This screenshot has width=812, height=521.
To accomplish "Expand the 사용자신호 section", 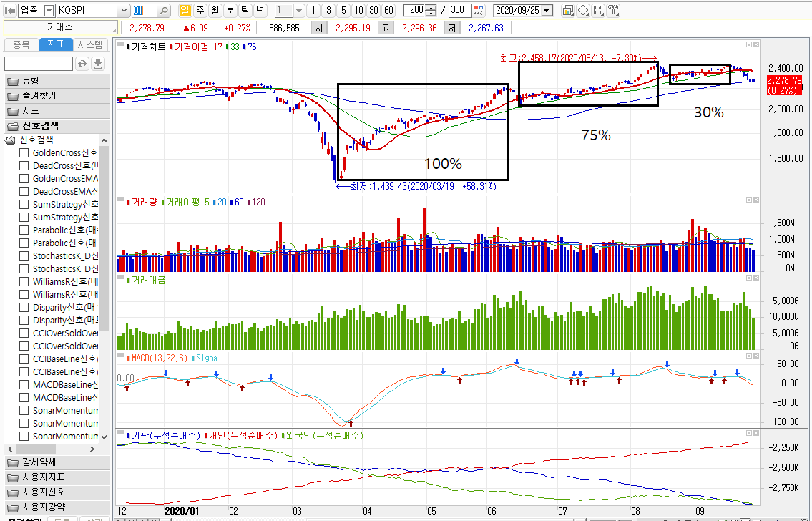I will [57, 492].
